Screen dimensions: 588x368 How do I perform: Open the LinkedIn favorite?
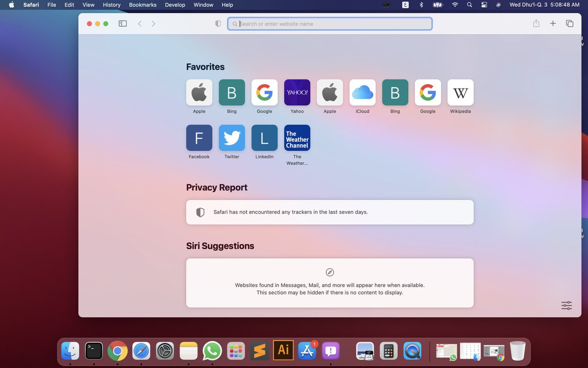(265, 138)
